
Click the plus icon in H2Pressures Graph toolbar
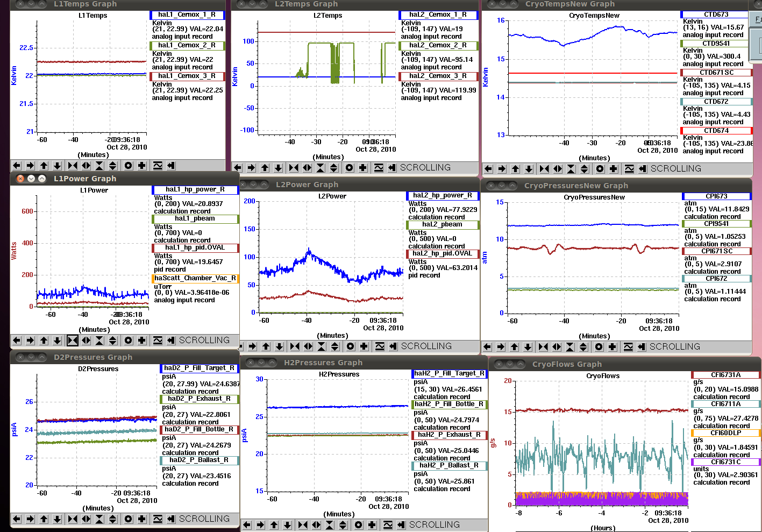pos(372,525)
